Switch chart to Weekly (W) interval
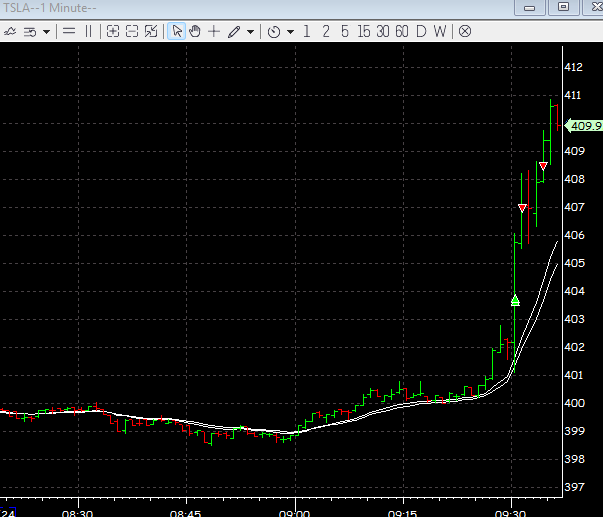The height and width of the screenshot is (517, 603). click(440, 31)
